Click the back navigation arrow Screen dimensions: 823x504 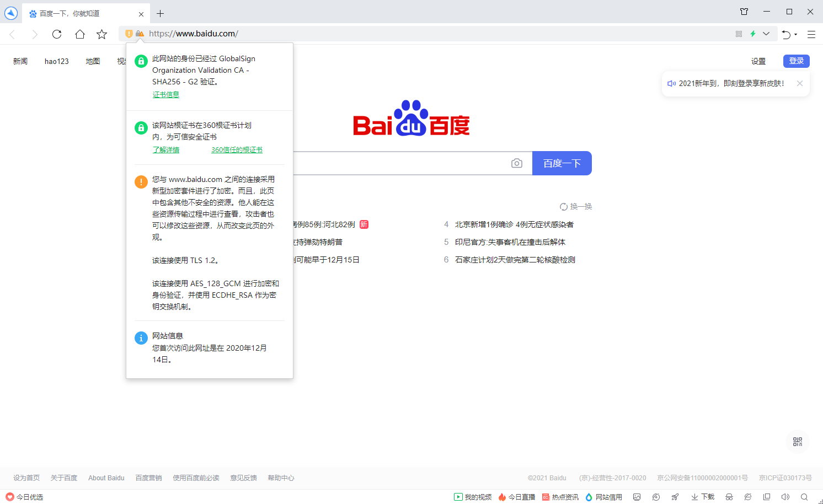[x=12, y=34]
